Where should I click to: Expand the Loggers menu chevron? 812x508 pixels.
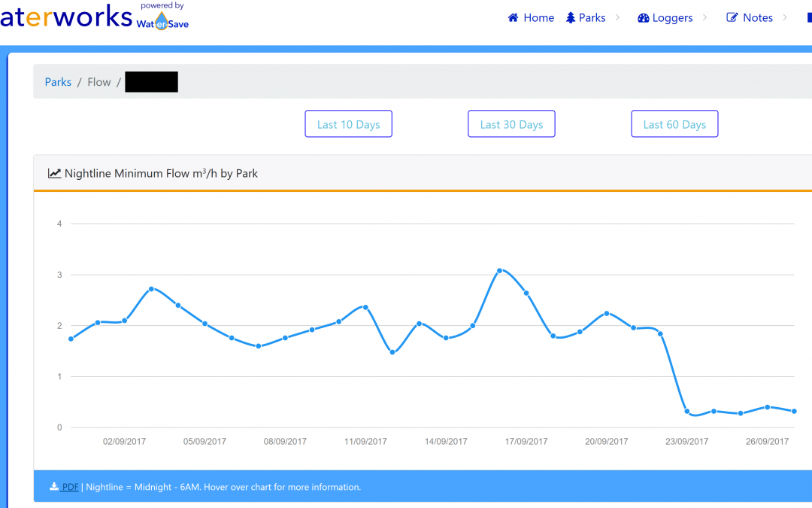pyautogui.click(x=705, y=18)
